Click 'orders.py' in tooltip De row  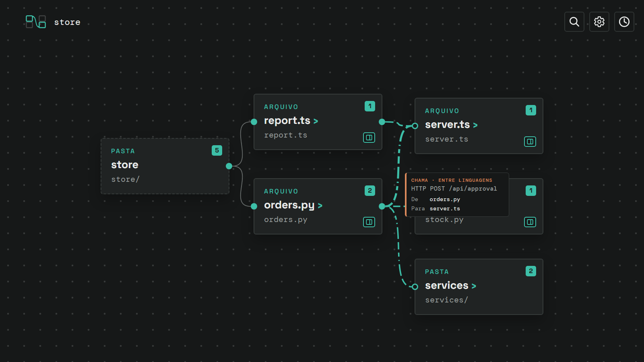tap(445, 200)
